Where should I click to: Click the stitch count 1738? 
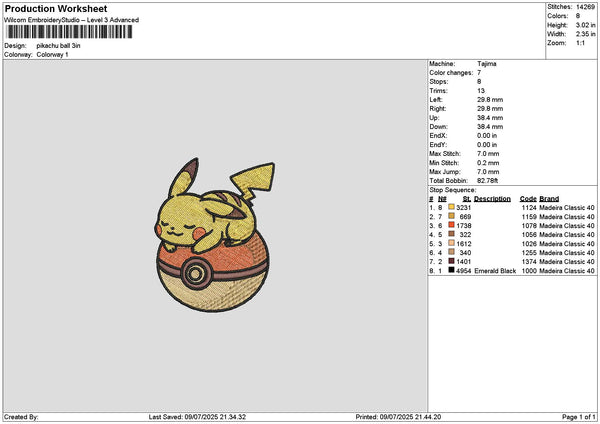tap(463, 225)
